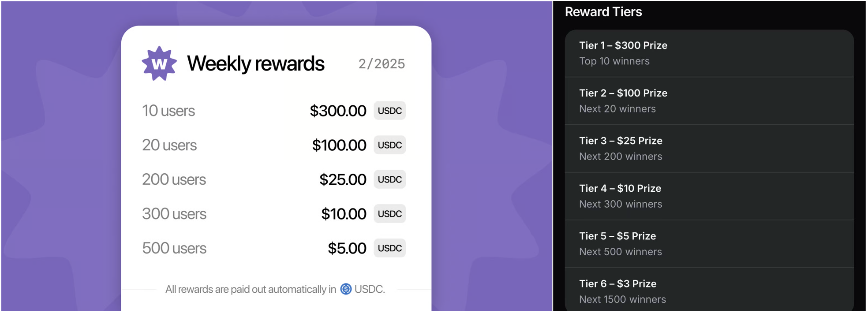Click the 500 users row label

tap(174, 248)
